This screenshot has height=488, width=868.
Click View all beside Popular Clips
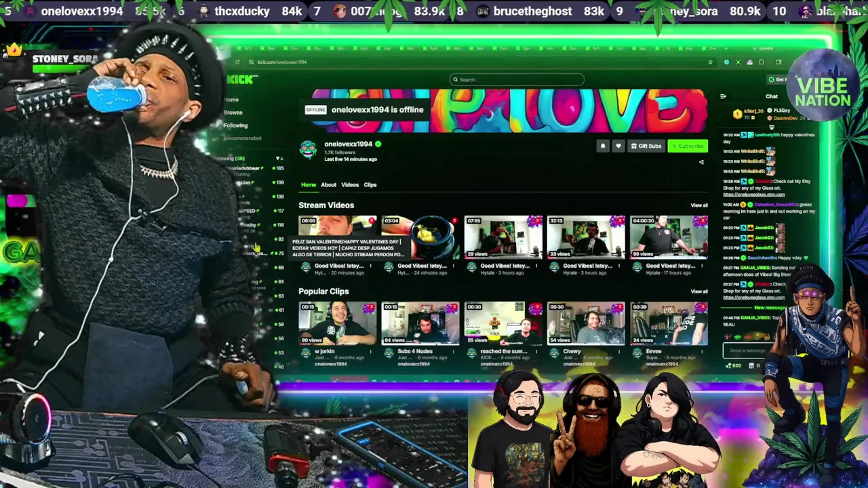(698, 291)
